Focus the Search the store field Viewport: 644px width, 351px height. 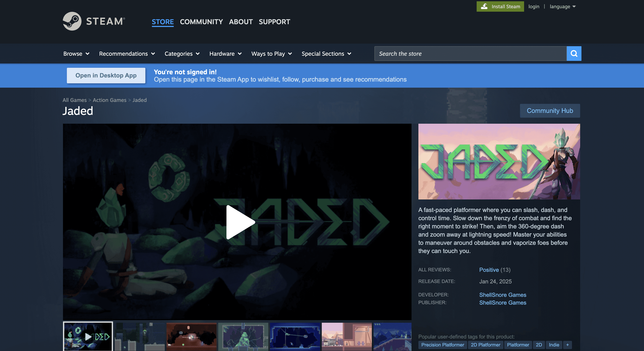click(x=470, y=54)
